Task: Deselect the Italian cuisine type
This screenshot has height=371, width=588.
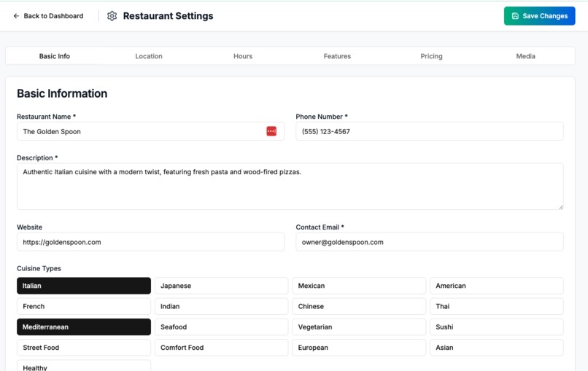Action: pyautogui.click(x=84, y=286)
